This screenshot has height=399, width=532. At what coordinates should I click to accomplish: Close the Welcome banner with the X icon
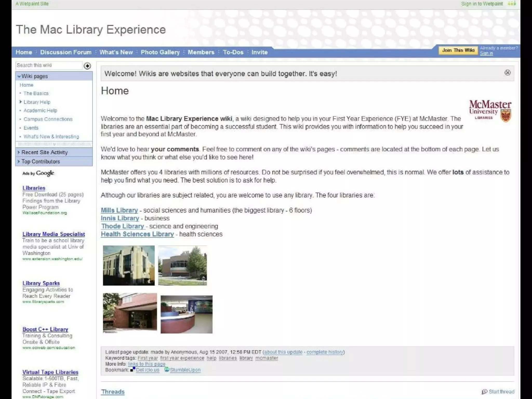pos(507,73)
